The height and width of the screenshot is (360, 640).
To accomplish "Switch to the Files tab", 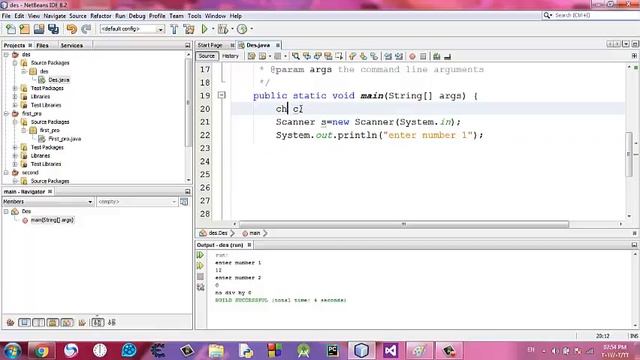I will [42, 45].
